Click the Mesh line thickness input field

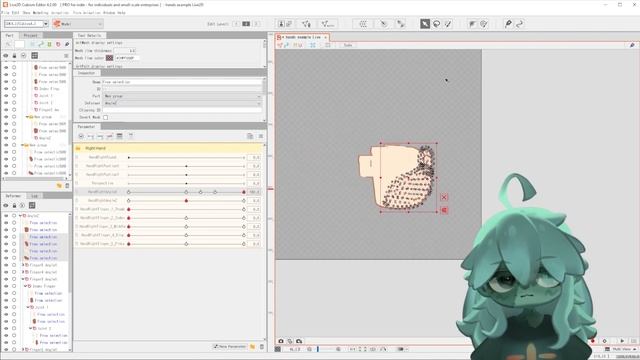coord(125,51)
